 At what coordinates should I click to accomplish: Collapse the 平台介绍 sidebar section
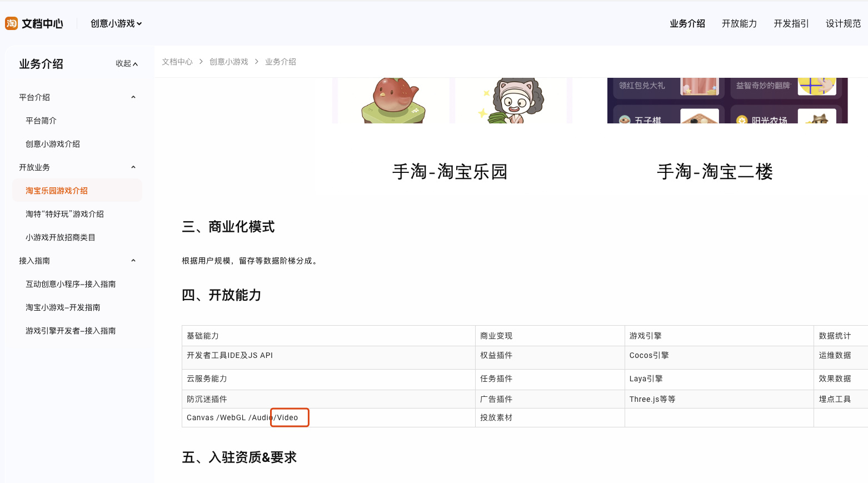click(x=77, y=97)
